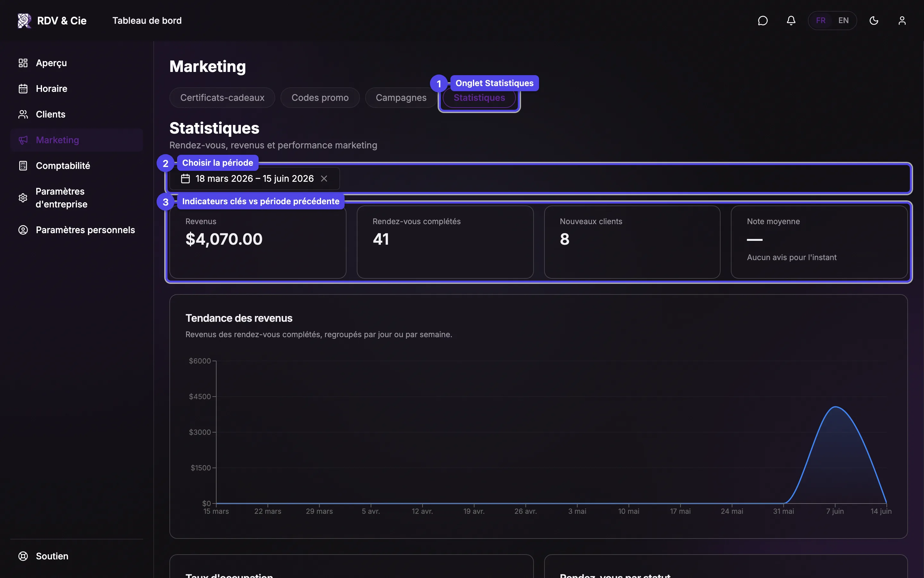This screenshot has height=578, width=924.
Task: Click the Horaire calendar icon
Action: point(23,89)
